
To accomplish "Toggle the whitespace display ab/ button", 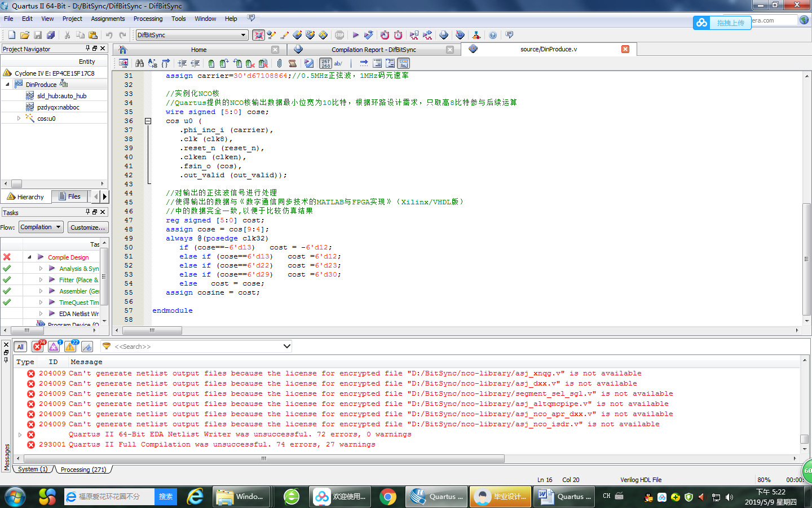I will pos(339,63).
